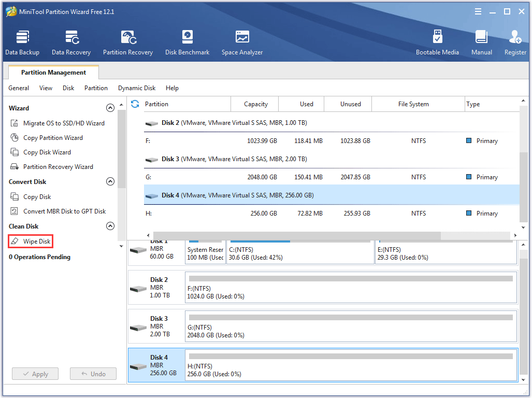Open the View menu

tap(46, 88)
